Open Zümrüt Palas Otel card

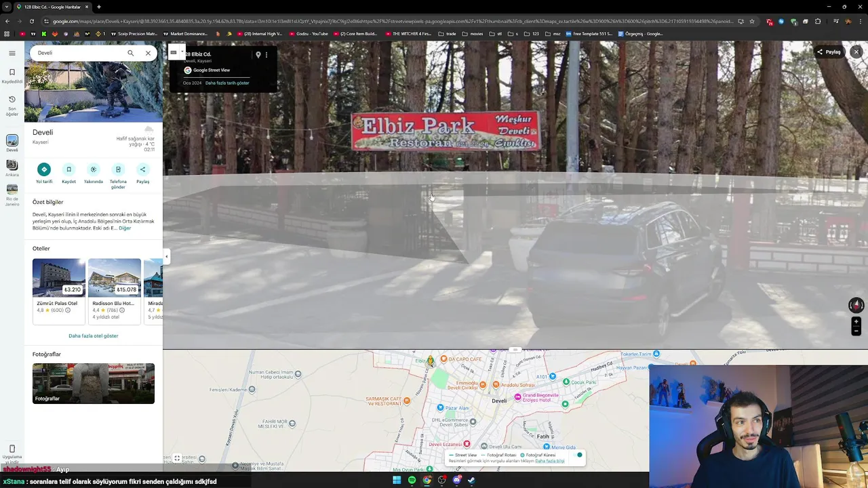59,290
